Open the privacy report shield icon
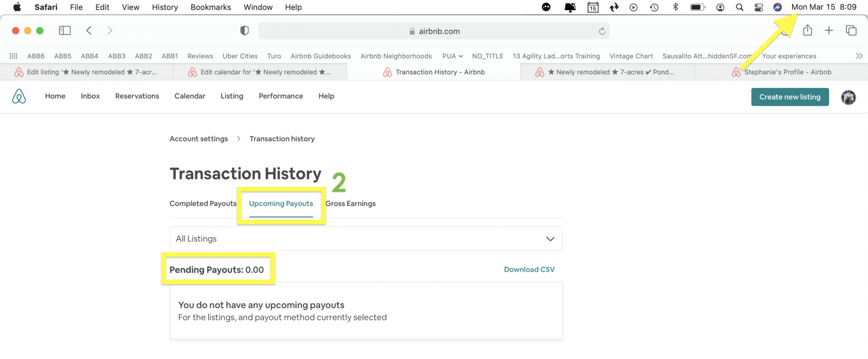868x359 pixels. click(245, 31)
